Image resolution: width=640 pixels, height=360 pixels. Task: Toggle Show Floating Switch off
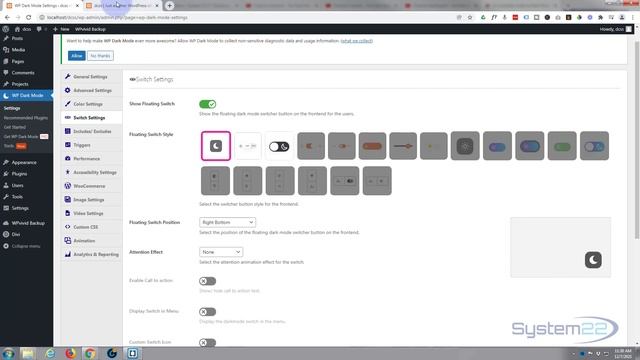207,104
